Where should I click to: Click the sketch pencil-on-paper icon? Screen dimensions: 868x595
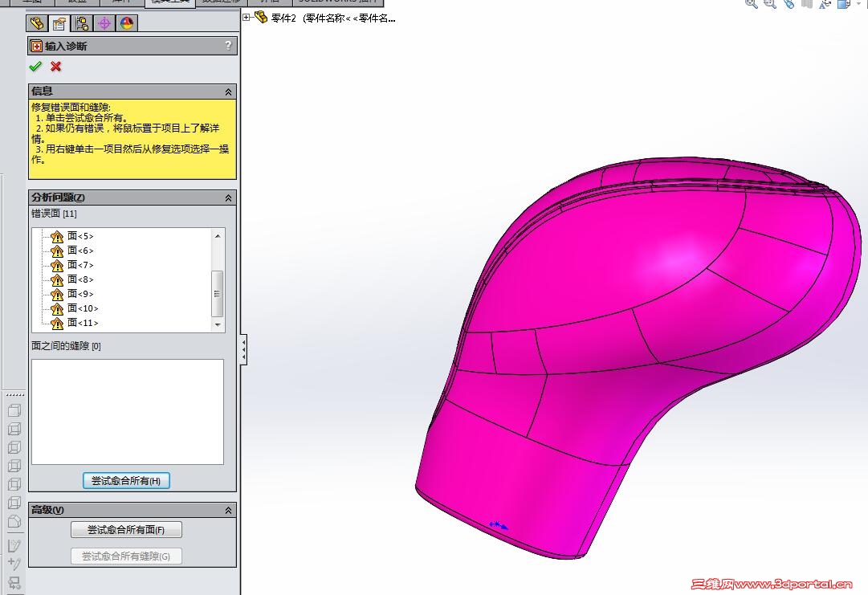coord(14,546)
